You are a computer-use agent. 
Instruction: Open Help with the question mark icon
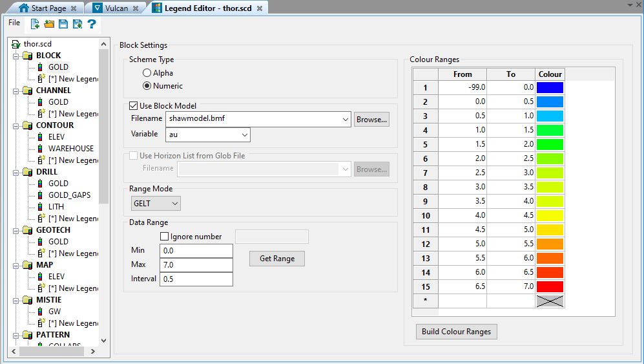[x=92, y=25]
